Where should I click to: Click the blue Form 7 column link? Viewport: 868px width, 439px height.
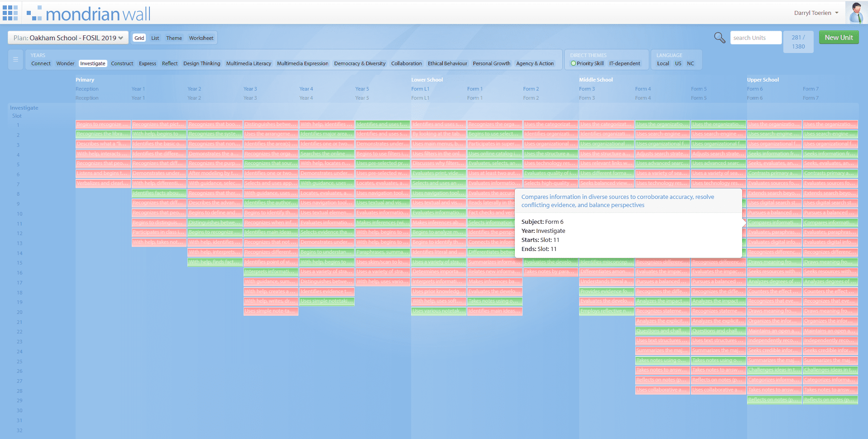810,89
